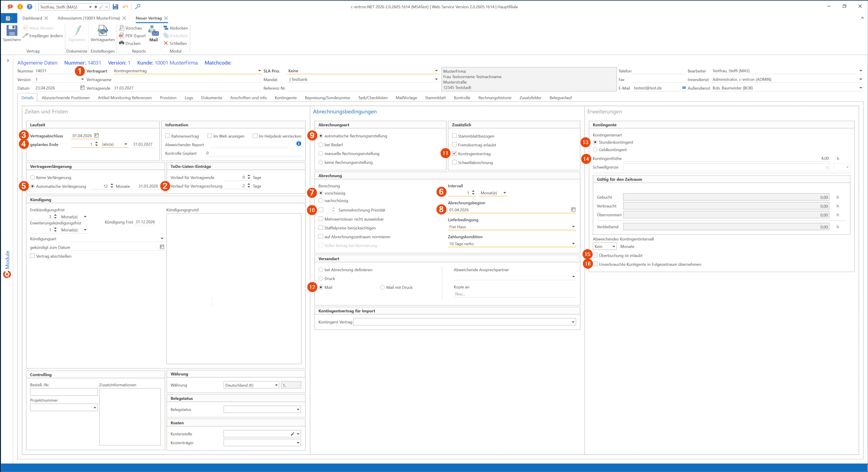Screen dimensions: 868x472
Task: Open Zahlungskondition 10 Tage netto dropdown
Action: [573, 244]
